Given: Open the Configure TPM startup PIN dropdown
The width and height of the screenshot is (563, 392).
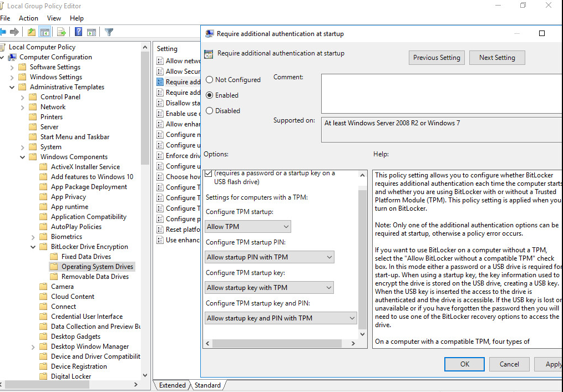Looking at the screenshot, I should (x=270, y=257).
